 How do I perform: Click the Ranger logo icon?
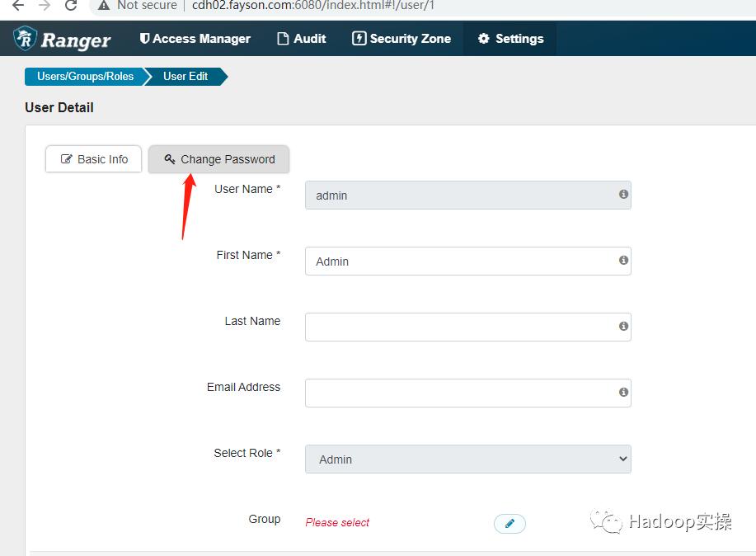click(25, 39)
